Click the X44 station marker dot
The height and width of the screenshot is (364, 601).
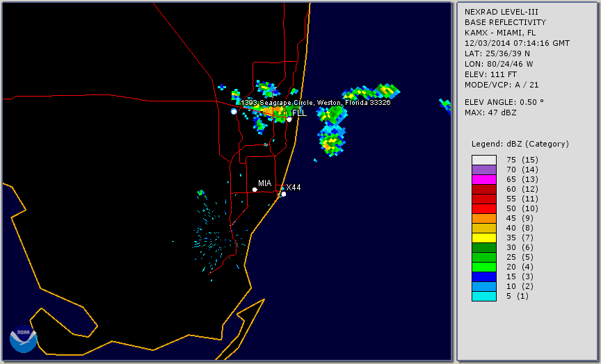coord(284,194)
